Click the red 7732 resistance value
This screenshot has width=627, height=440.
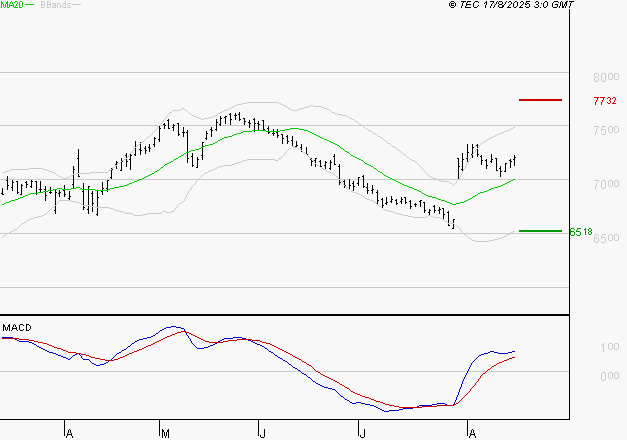point(605,101)
